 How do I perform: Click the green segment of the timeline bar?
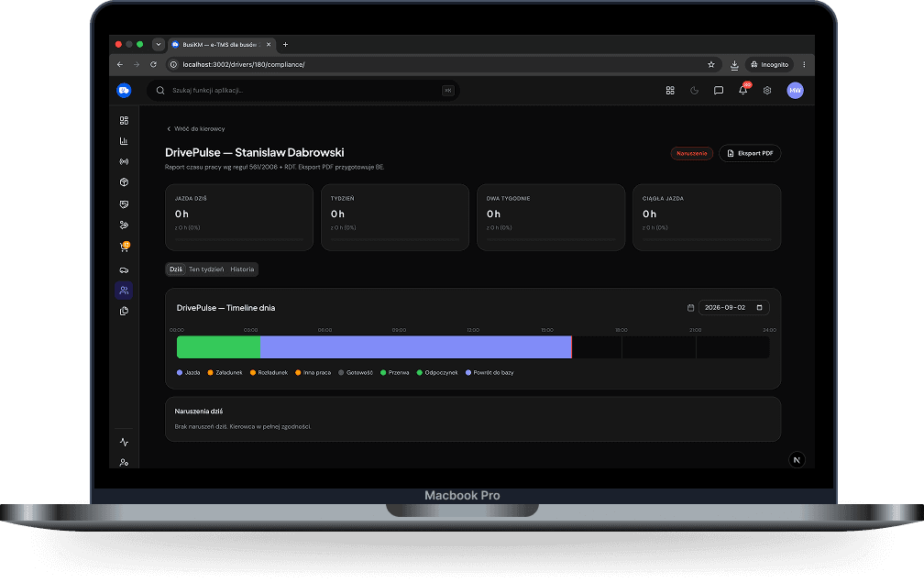coord(218,347)
